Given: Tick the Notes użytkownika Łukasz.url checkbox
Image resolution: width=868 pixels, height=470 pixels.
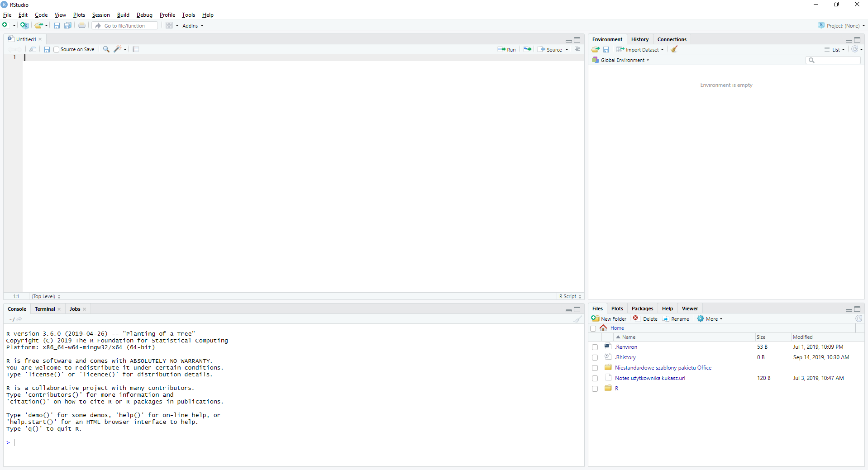Looking at the screenshot, I should pos(595,379).
